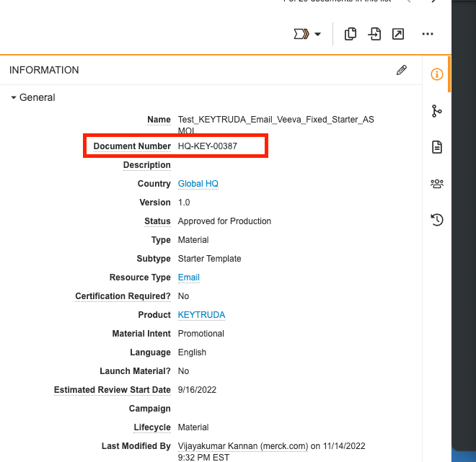Screen dimensions: 476x462
Task: Click the make a copy icon
Action: (x=351, y=34)
